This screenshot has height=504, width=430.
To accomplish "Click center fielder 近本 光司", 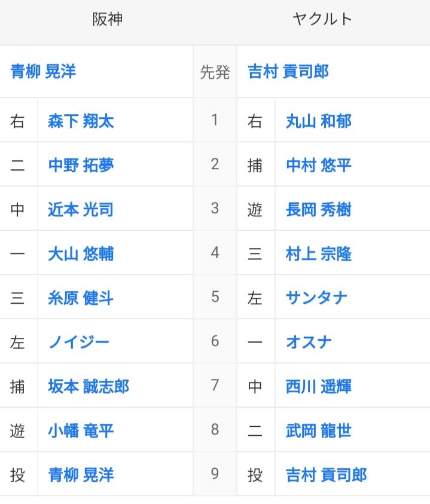I will coord(81,210).
